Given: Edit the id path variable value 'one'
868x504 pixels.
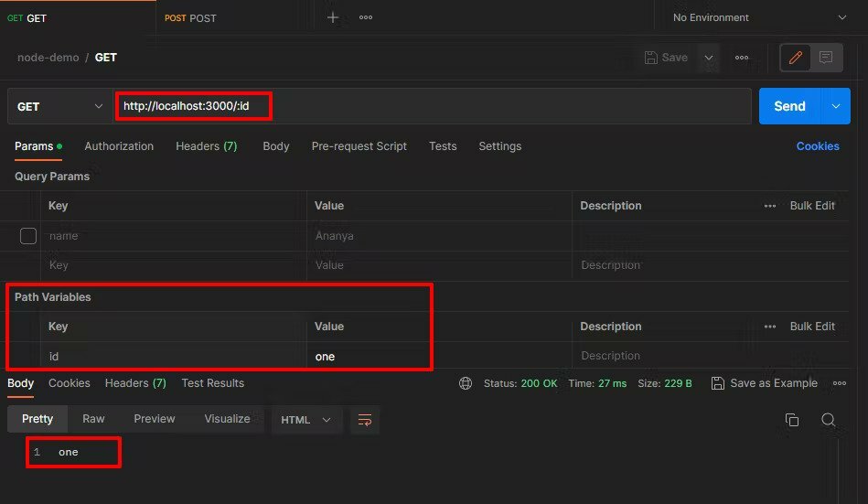Looking at the screenshot, I should click(439, 357).
